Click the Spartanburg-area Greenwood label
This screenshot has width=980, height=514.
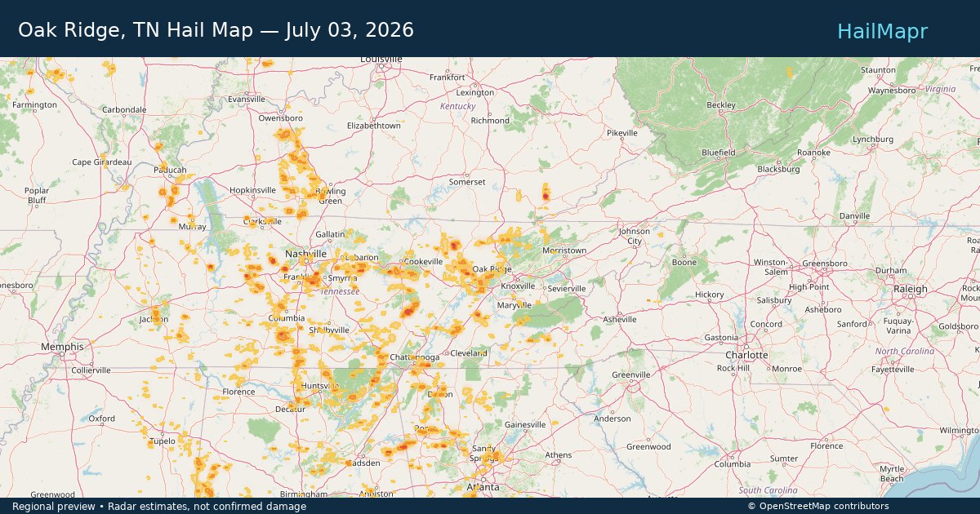[x=648, y=446]
